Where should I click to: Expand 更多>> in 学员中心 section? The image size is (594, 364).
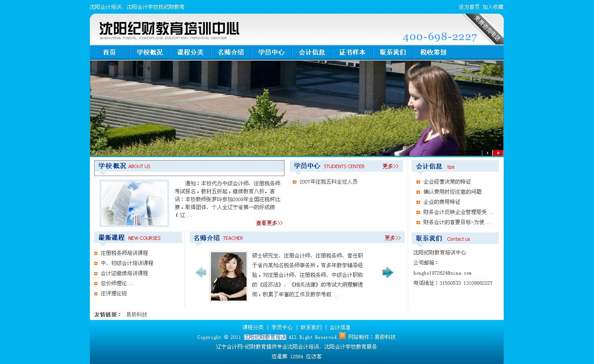pyautogui.click(x=390, y=166)
